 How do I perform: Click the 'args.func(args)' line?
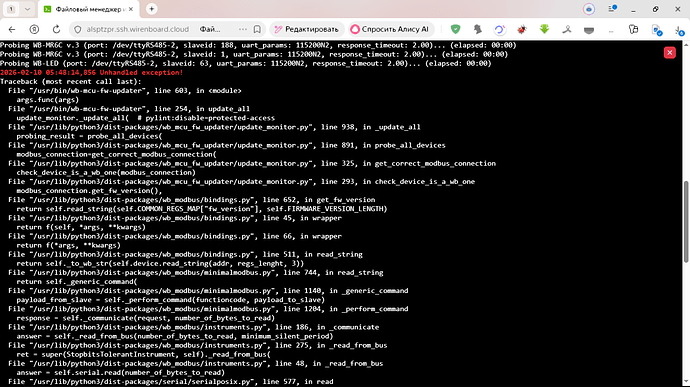tap(48, 100)
